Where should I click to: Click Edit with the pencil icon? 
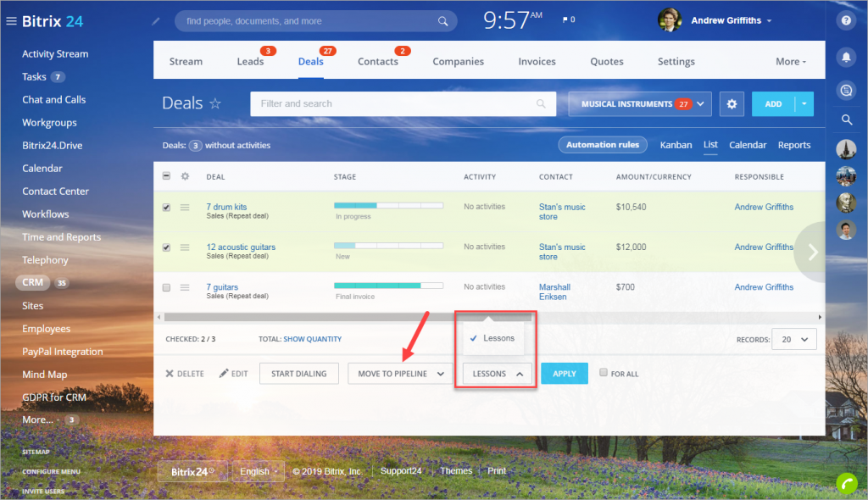[x=233, y=374]
